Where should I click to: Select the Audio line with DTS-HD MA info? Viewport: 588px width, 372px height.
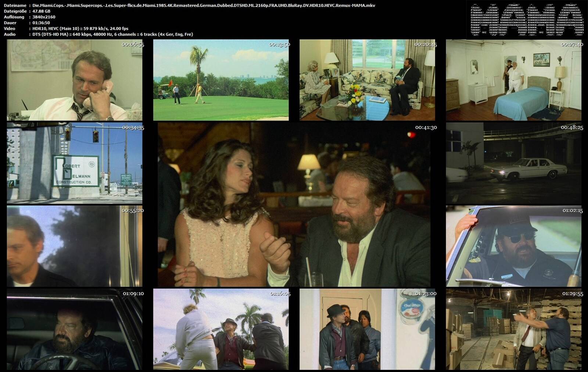point(112,34)
